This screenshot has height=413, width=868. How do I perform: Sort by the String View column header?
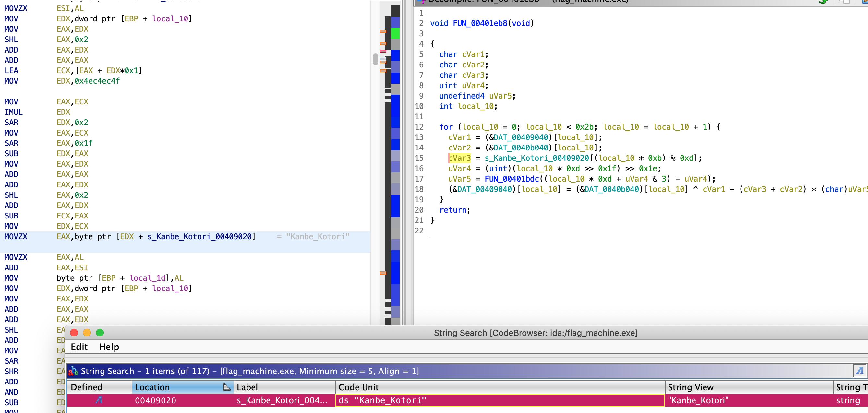(749, 387)
